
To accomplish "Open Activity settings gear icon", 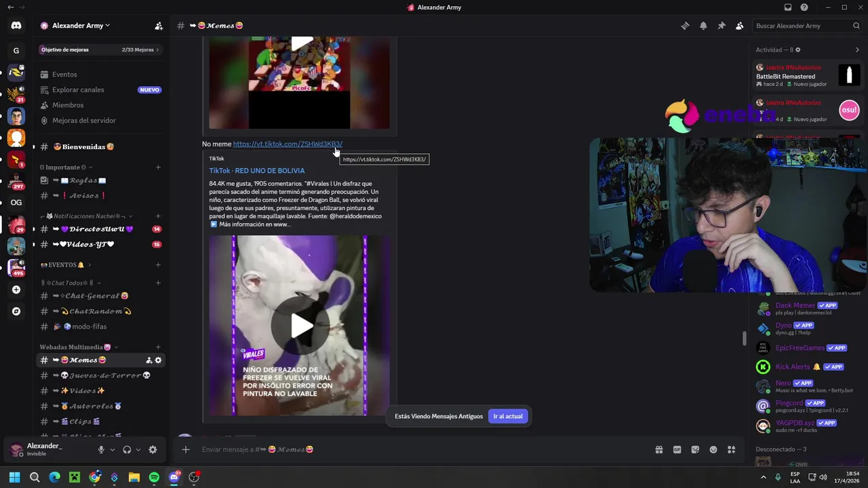I will (x=797, y=49).
